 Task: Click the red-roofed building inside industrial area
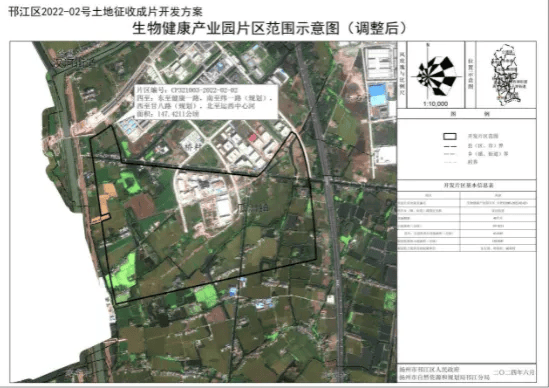(x=253, y=138)
